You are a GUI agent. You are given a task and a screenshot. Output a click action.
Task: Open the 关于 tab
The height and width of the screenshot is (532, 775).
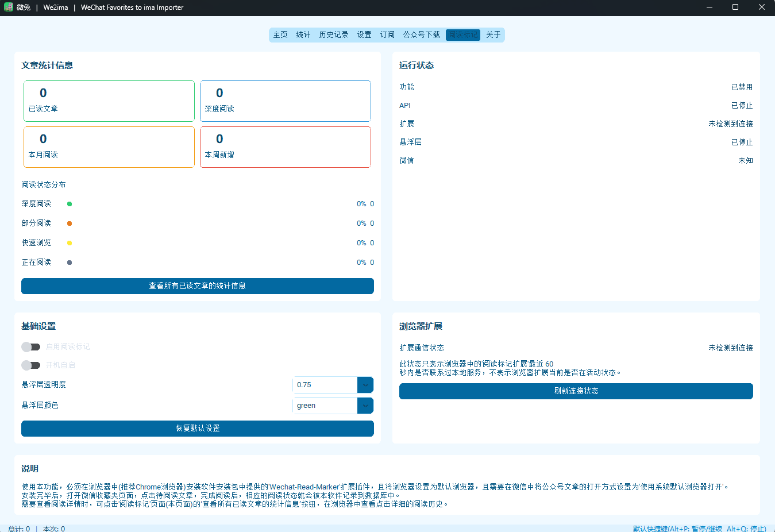click(493, 35)
